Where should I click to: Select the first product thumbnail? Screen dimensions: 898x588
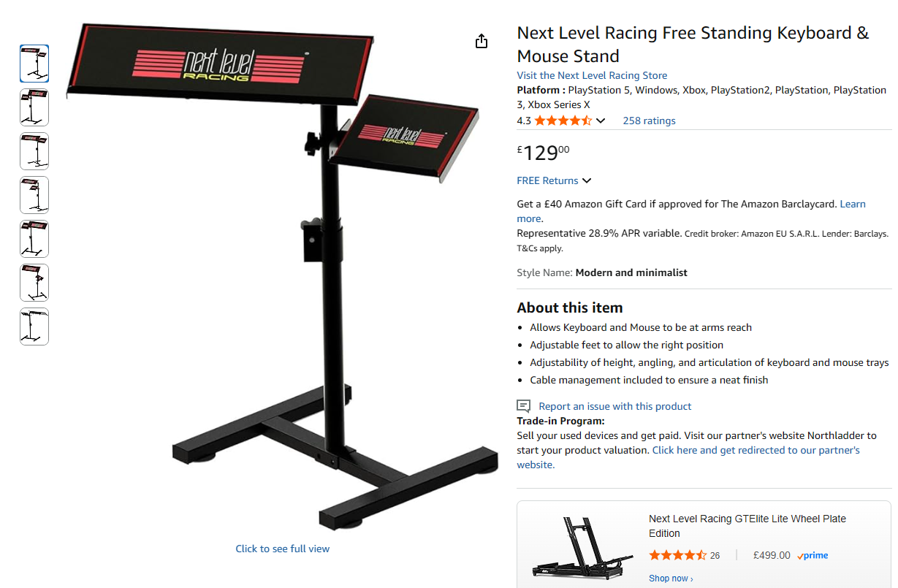pos(34,64)
